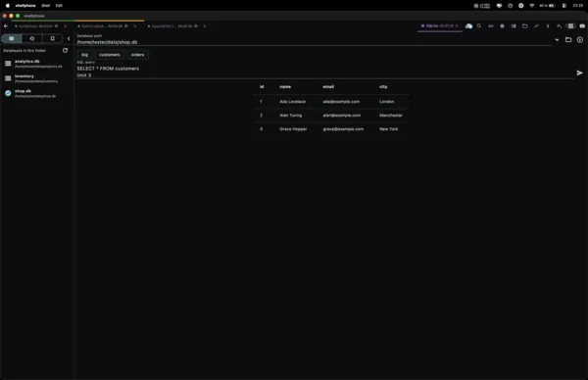Click the keyboard icon at toolbar end
The height and width of the screenshot is (380, 588).
tap(582, 25)
